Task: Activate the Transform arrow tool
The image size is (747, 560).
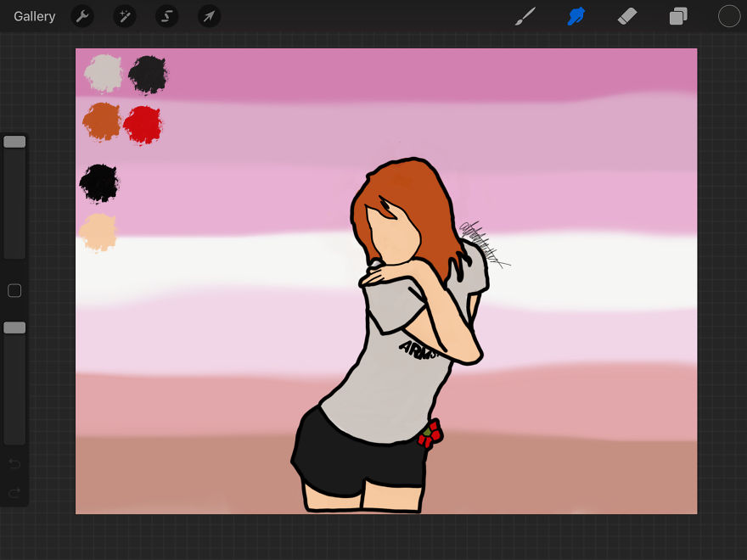Action: point(209,16)
